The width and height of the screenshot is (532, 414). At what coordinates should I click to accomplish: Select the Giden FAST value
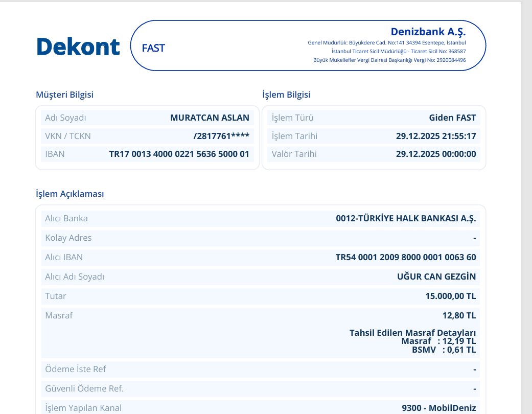[x=452, y=118]
